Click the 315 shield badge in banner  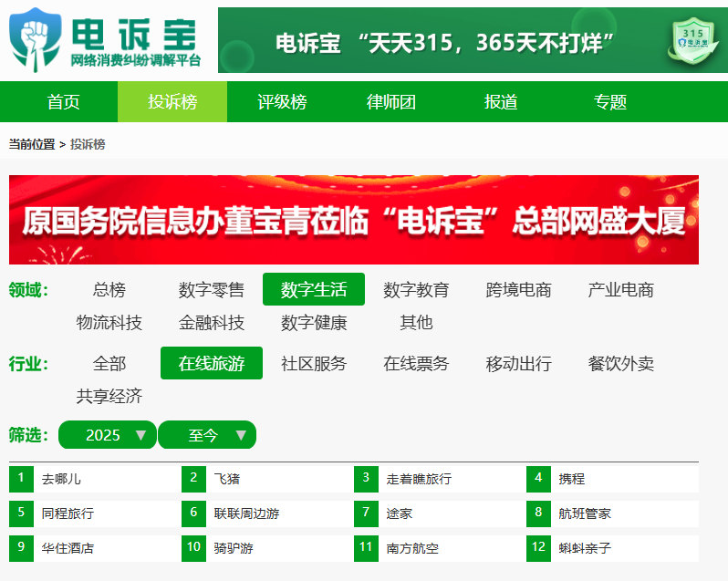[x=693, y=41]
